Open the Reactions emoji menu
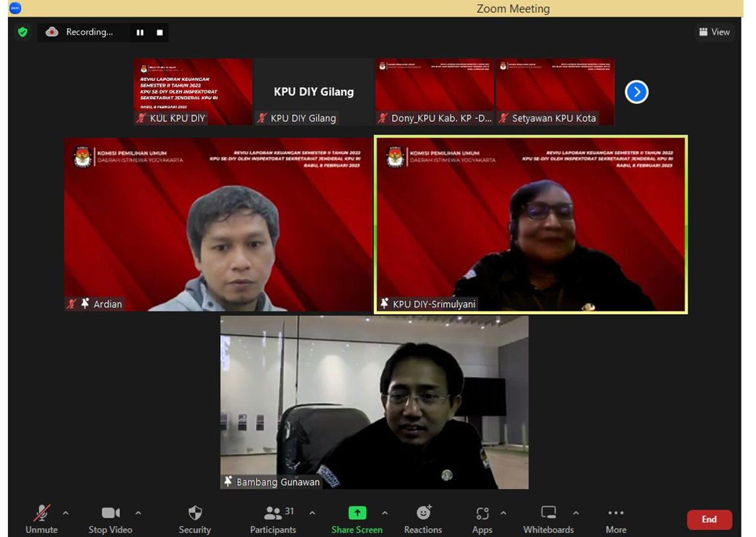Image resolution: width=756 pixels, height=537 pixels. tap(423, 519)
